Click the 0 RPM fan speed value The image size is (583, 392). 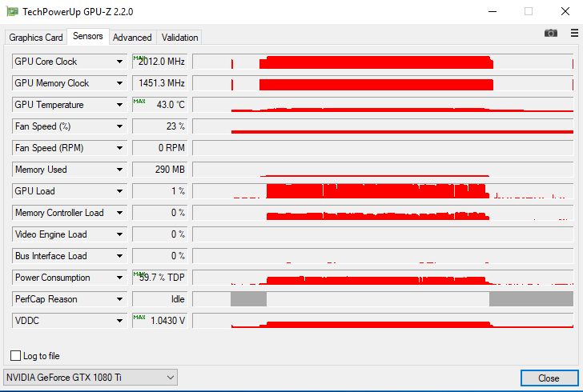click(160, 148)
